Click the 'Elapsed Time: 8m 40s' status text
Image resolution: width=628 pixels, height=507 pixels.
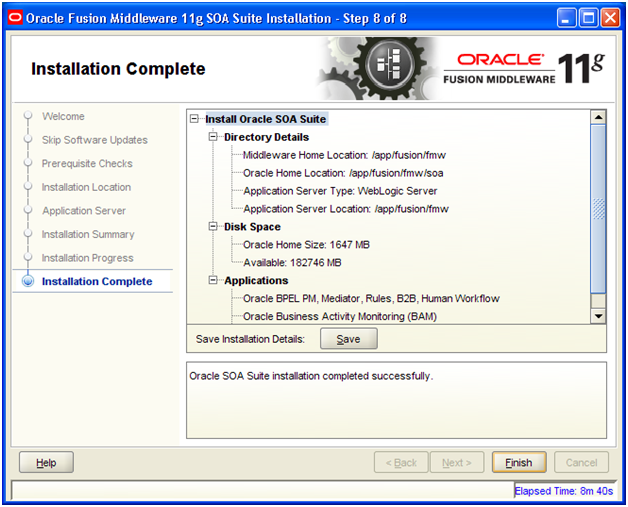(x=564, y=491)
